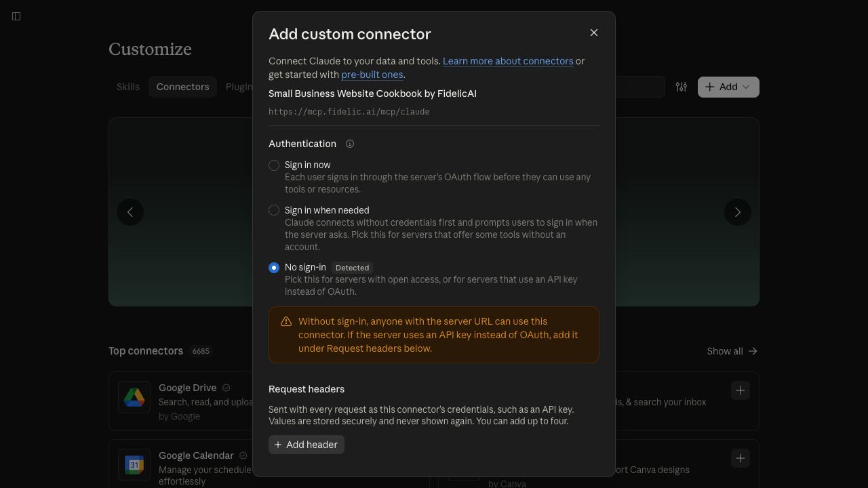The image size is (868, 488).
Task: Click the 6685 connectors count badge
Action: [x=201, y=351]
